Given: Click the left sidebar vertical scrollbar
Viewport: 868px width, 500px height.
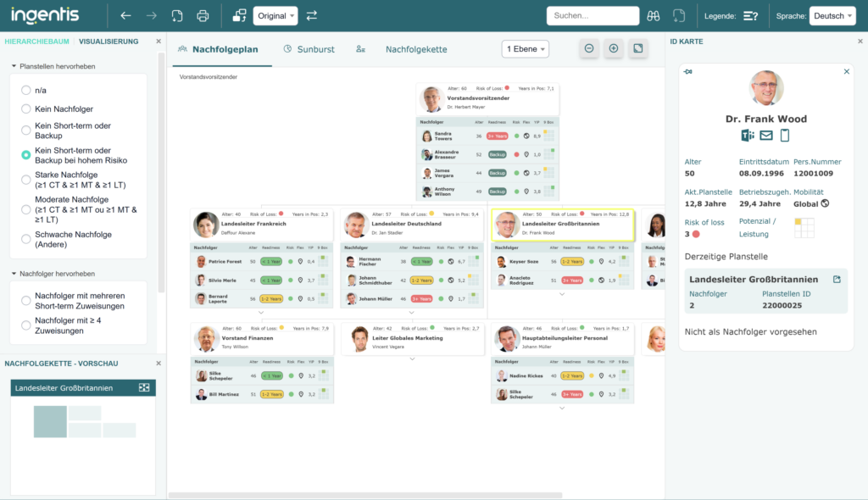Looking at the screenshot, I should (x=161, y=172).
